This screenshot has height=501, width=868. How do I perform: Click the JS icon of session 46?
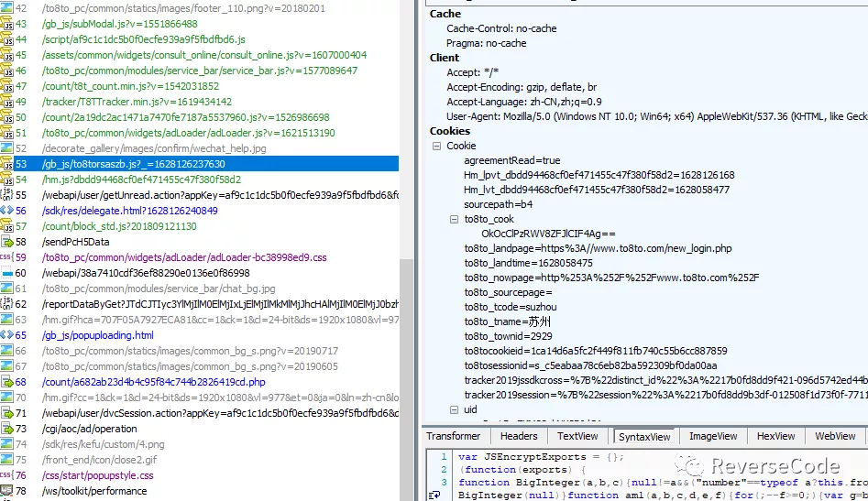[x=6, y=71]
